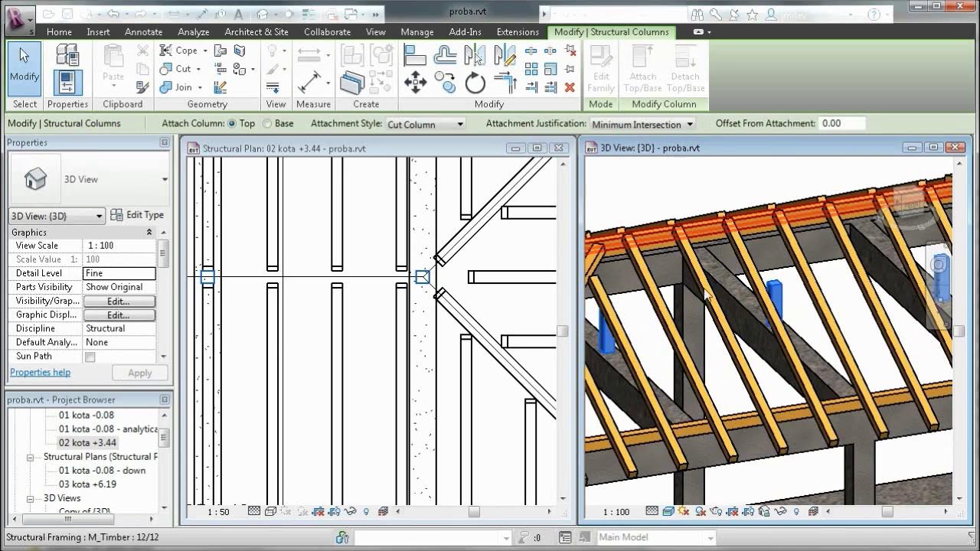Image resolution: width=980 pixels, height=551 pixels.
Task: Open the Home ribbon tab
Action: coord(59,32)
